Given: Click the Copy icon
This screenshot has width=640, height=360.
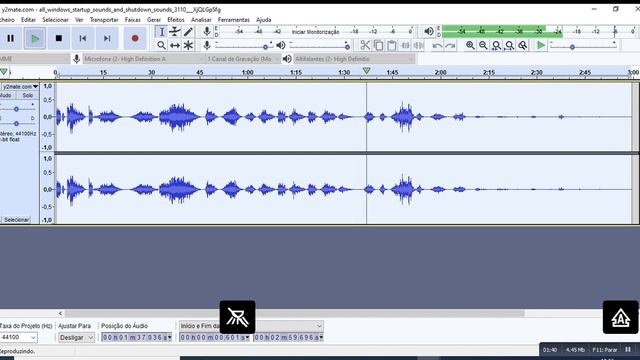Looking at the screenshot, I should click(x=378, y=45).
